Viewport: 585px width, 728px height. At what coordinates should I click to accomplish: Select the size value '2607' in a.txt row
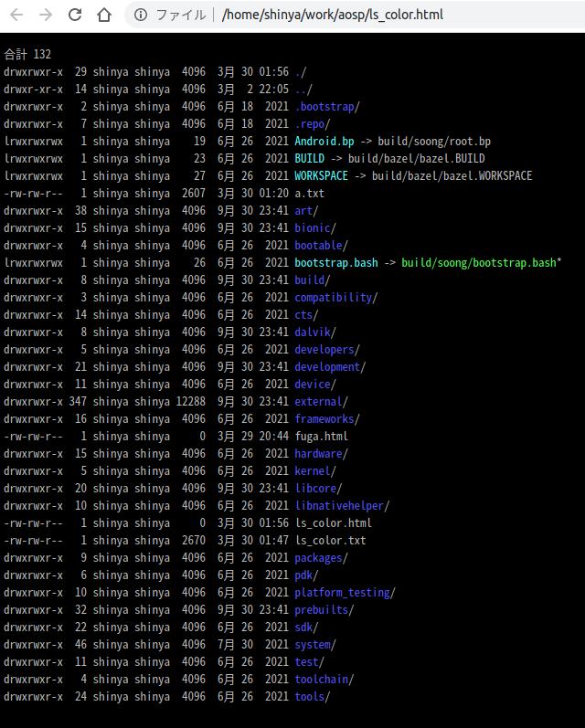point(193,193)
